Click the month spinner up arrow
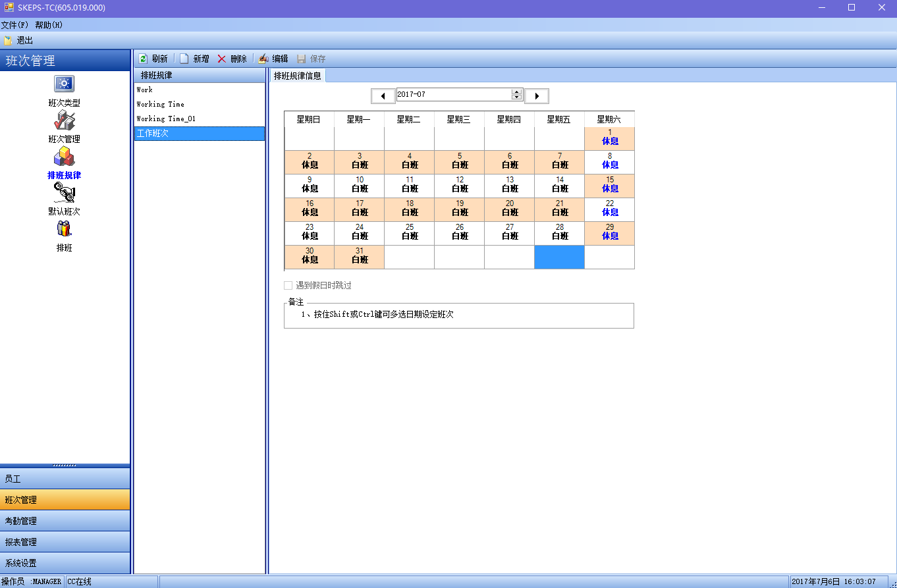This screenshot has height=588, width=897. click(x=517, y=92)
